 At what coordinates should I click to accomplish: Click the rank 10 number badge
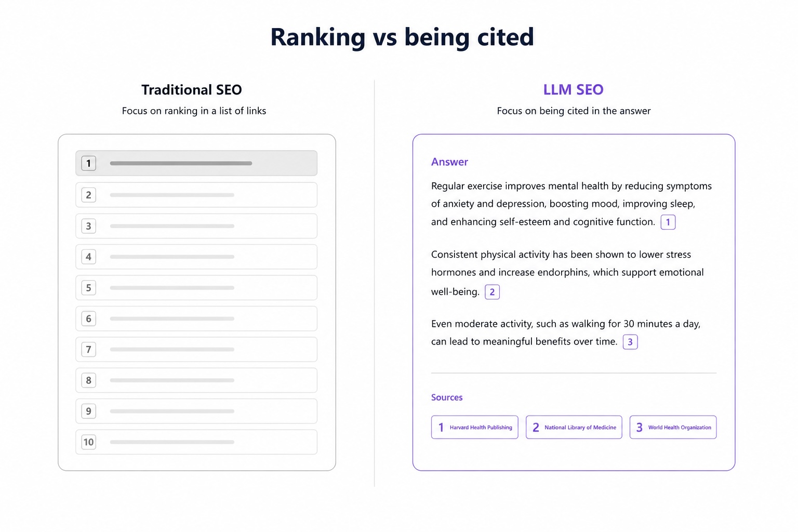point(88,442)
